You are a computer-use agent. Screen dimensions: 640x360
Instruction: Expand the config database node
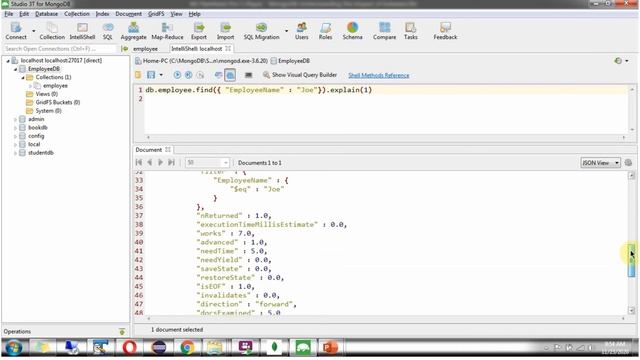[x=16, y=136]
